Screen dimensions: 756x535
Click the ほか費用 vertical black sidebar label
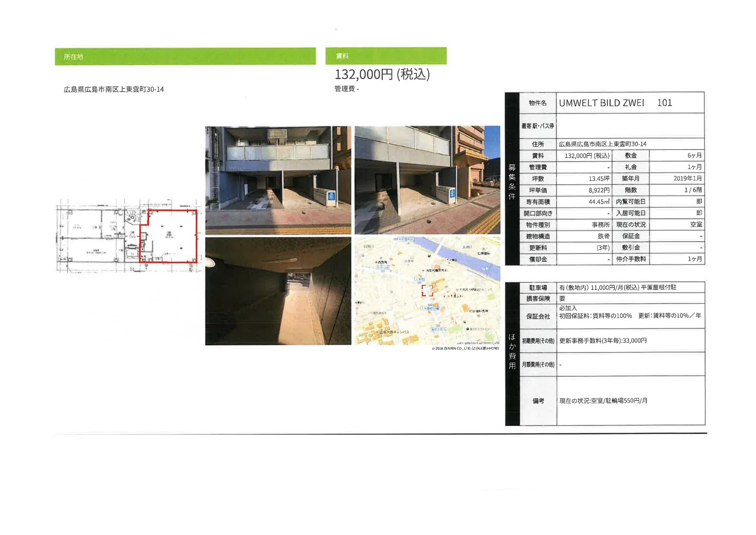pyautogui.click(x=512, y=351)
